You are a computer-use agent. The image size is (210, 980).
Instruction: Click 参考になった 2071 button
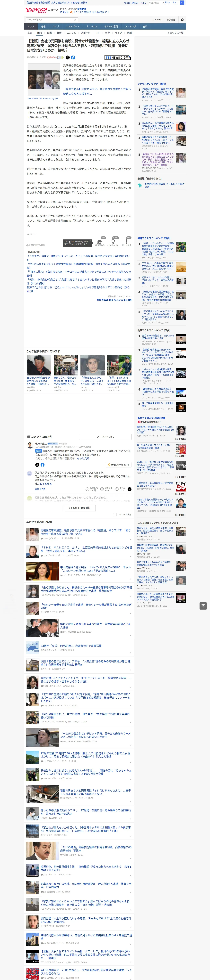[119, 465]
